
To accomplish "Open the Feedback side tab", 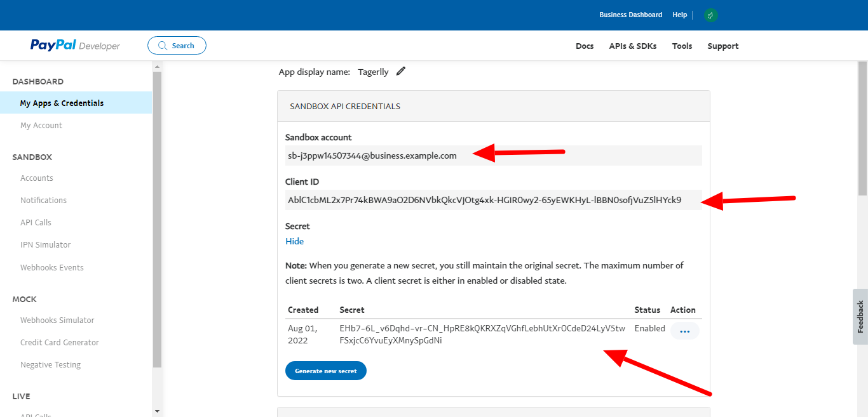I will coord(860,317).
